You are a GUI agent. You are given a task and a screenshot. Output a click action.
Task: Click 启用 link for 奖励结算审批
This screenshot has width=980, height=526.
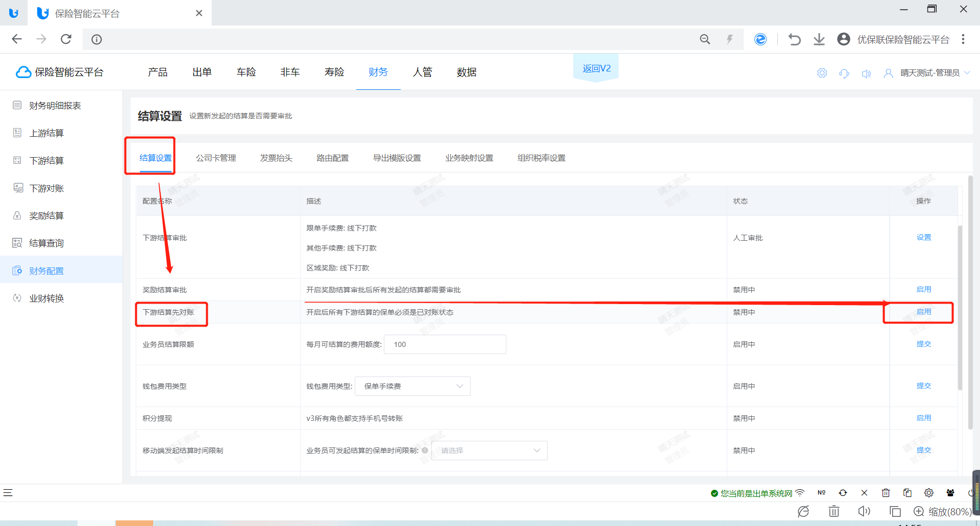924,289
